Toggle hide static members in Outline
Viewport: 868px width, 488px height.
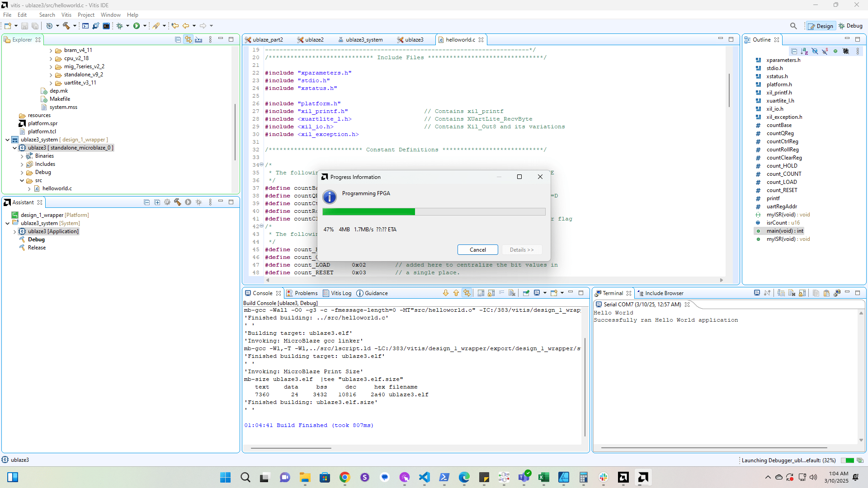825,51
